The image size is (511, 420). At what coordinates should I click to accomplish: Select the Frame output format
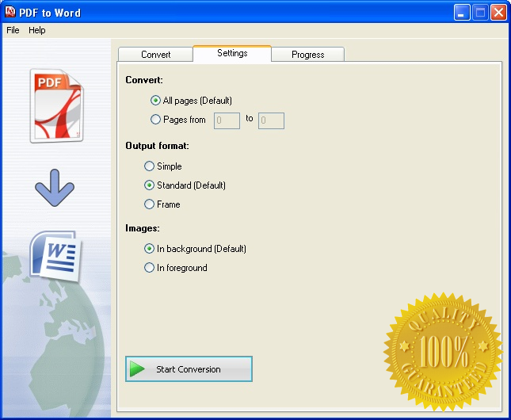(149, 204)
